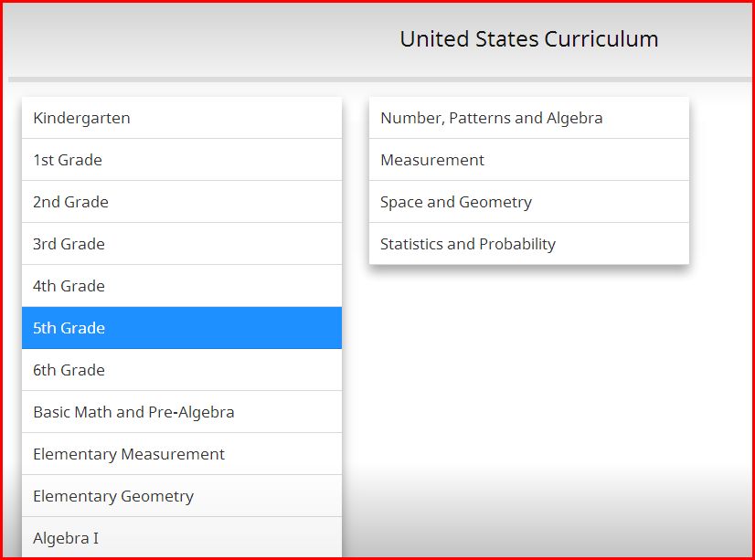Click the 4th Grade list item
Screen dimensions: 755x560
(x=182, y=286)
